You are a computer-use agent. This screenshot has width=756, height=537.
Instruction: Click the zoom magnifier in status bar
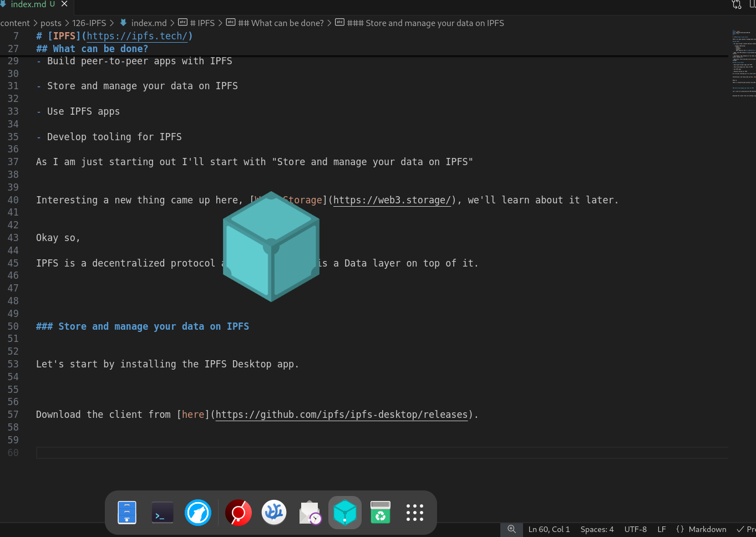(x=511, y=529)
